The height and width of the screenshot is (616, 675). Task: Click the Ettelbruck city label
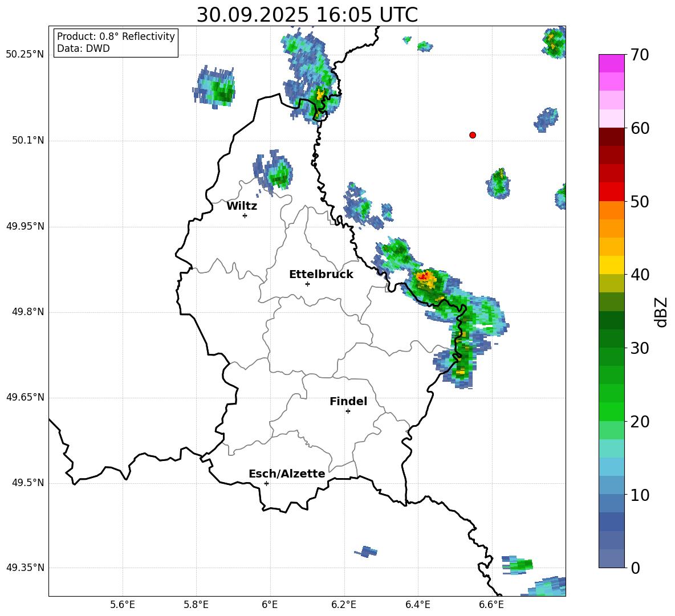click(321, 275)
